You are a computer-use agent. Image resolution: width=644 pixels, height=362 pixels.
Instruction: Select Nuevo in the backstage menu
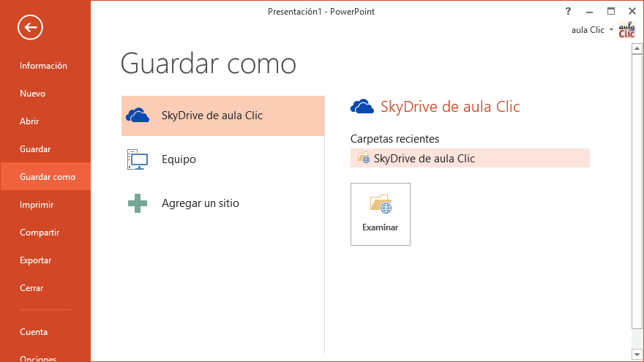coord(33,94)
